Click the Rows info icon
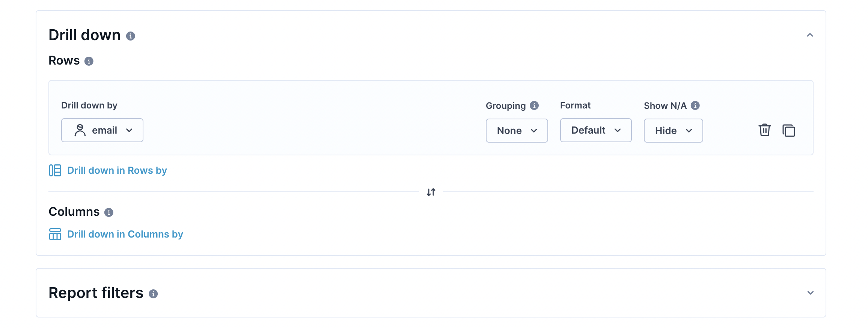The width and height of the screenshot is (868, 328). pos(89,61)
